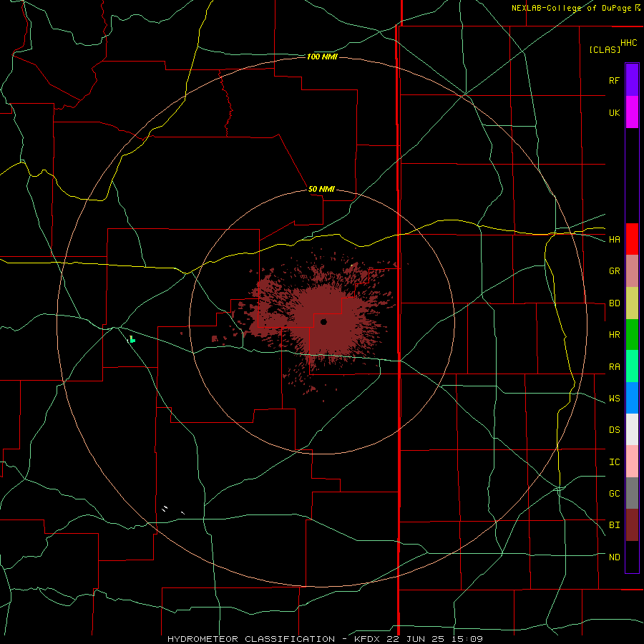The width and height of the screenshot is (644, 644).
Task: Click the 22 JUN 25 date text
Action: 416,639
